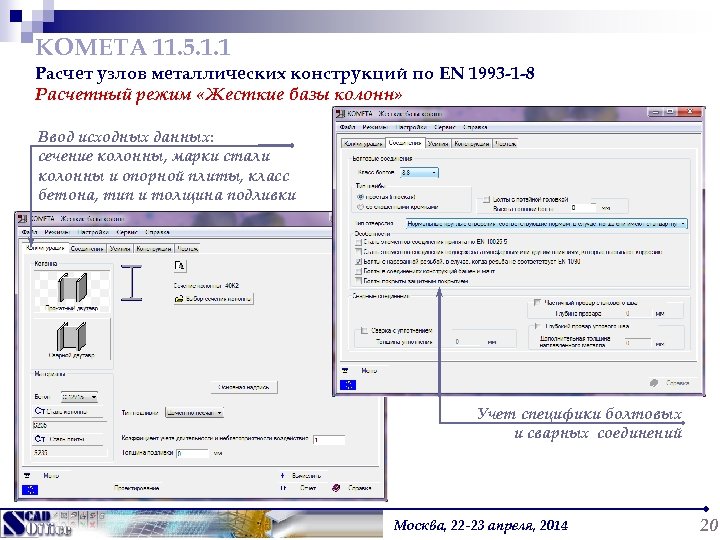Viewport: 720px width, 540px height.
Task: Click the packing thickness input field
Action: click(x=468, y=342)
